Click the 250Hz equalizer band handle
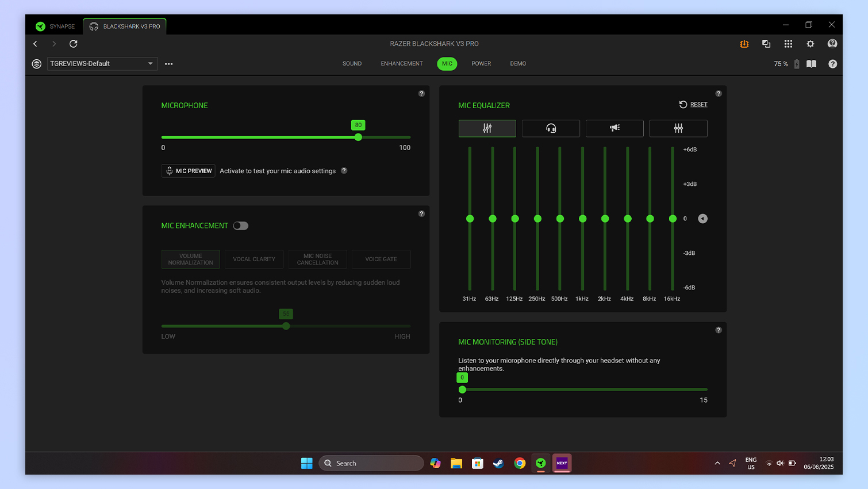 click(x=537, y=219)
